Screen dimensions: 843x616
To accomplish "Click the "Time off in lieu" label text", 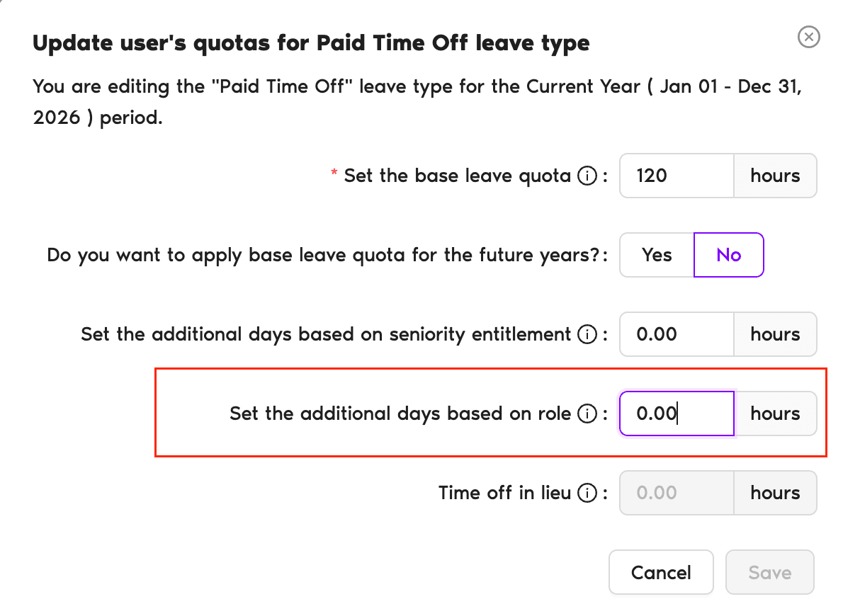I will pos(504,493).
